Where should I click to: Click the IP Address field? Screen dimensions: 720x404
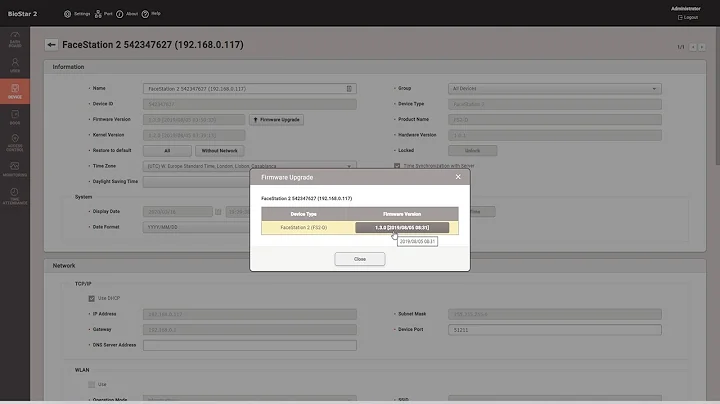point(250,314)
